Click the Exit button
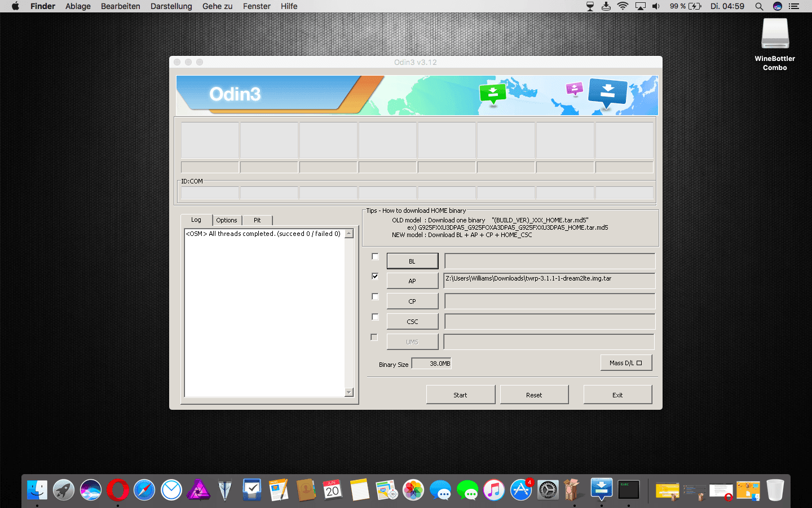 [x=617, y=395]
